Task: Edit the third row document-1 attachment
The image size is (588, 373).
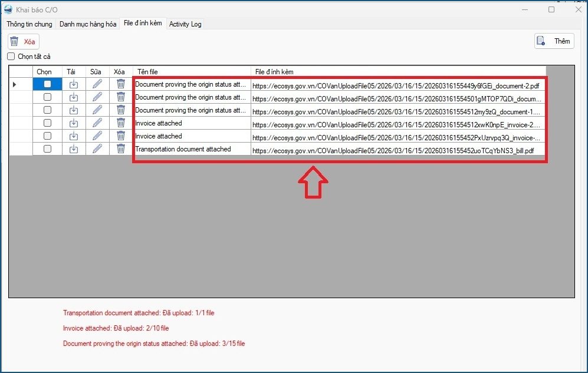Action: click(x=97, y=110)
